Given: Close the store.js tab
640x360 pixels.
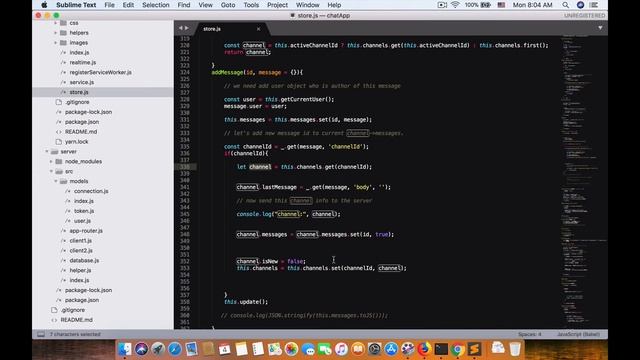Looking at the screenshot, I should (x=258, y=29).
